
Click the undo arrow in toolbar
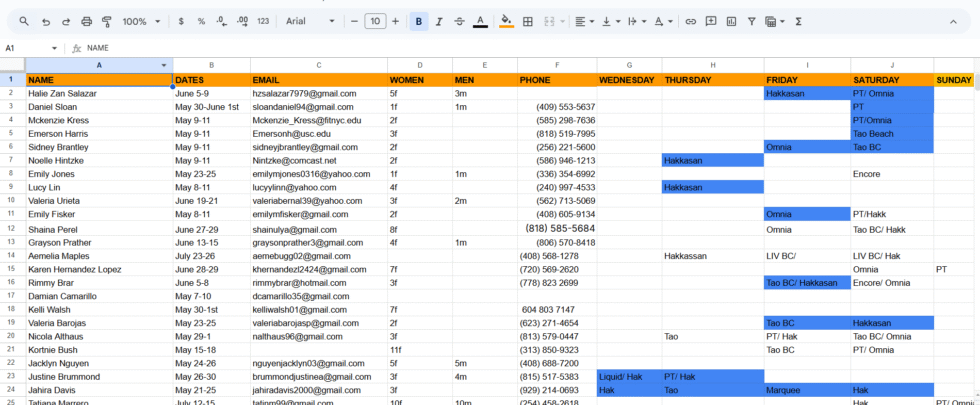46,21
